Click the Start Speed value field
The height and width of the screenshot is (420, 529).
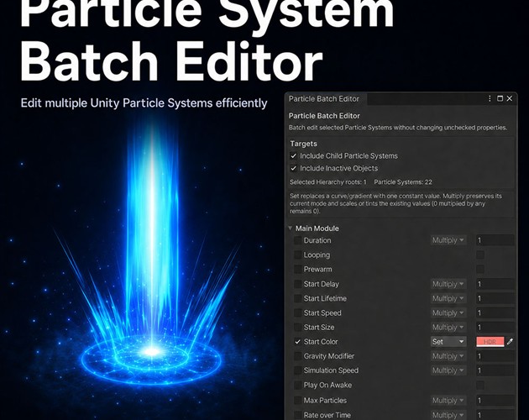click(495, 313)
